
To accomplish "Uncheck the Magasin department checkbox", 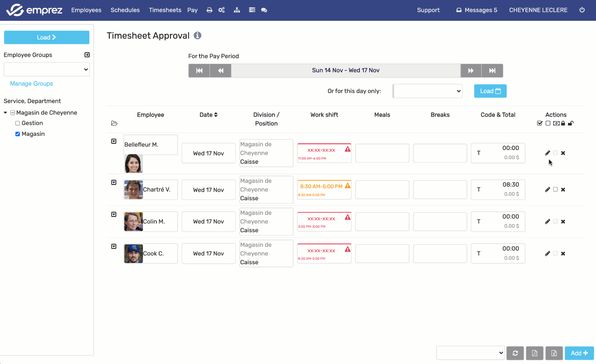I will point(18,134).
